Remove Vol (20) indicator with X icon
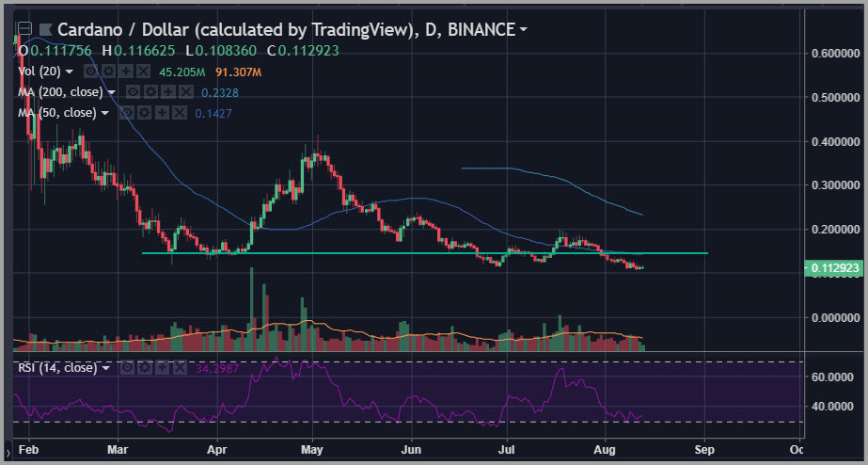Viewport: 868px width, 465px height. click(143, 72)
